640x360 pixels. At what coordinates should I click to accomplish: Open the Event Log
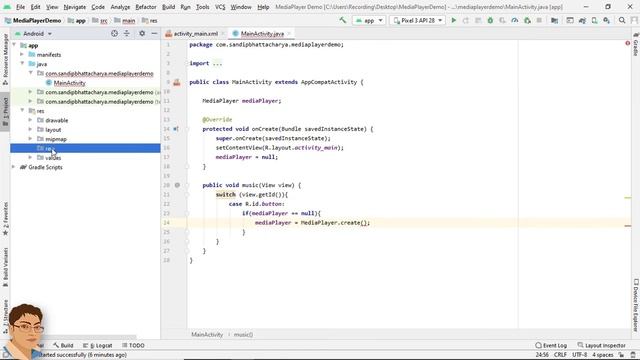[x=551, y=345]
